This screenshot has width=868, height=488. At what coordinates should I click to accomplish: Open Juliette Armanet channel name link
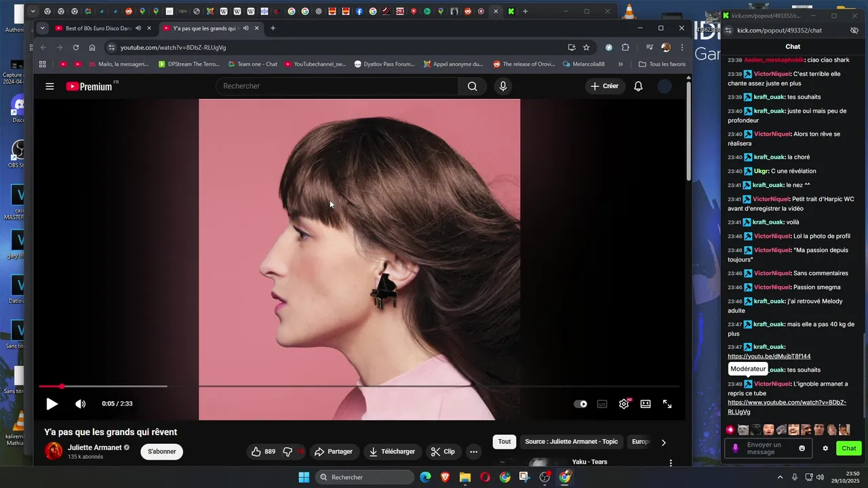click(x=94, y=448)
